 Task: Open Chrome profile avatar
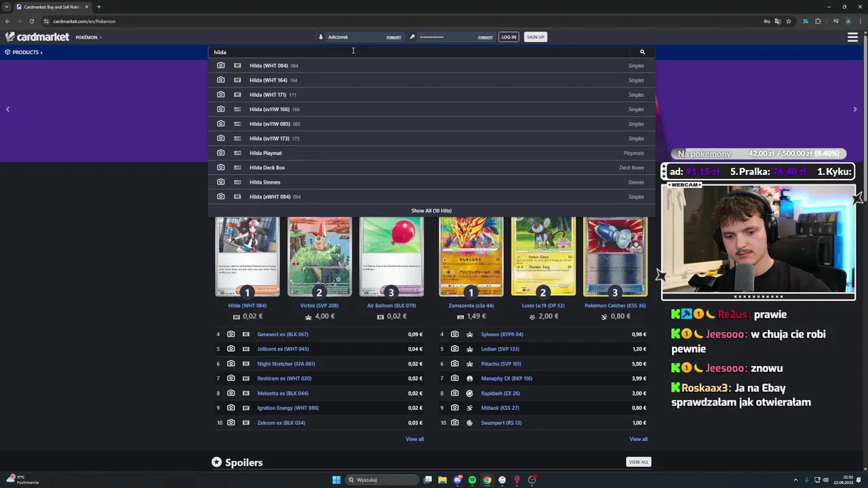tap(848, 21)
